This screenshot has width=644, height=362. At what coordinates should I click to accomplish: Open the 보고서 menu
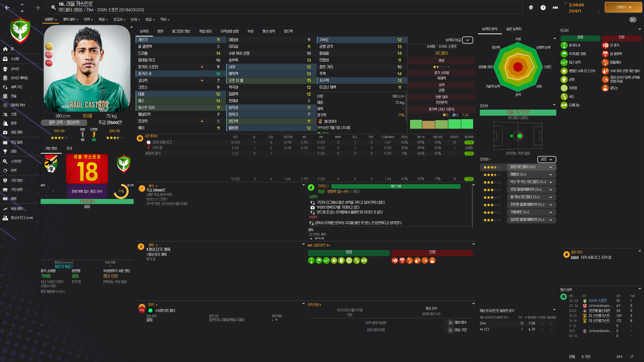(119, 19)
